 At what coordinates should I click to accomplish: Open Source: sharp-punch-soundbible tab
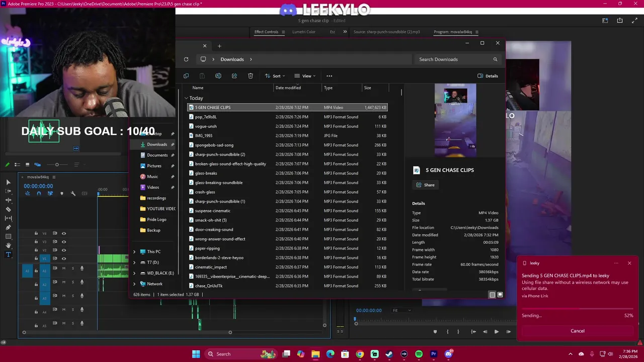click(x=386, y=32)
